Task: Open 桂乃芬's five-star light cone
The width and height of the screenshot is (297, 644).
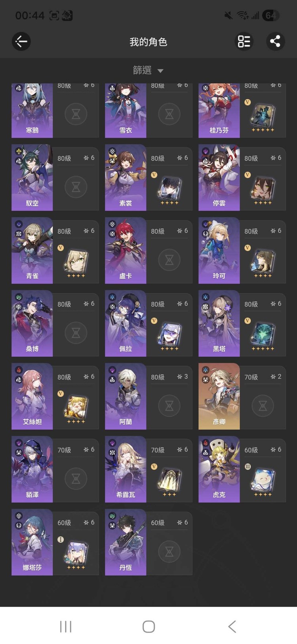Action: [263, 115]
